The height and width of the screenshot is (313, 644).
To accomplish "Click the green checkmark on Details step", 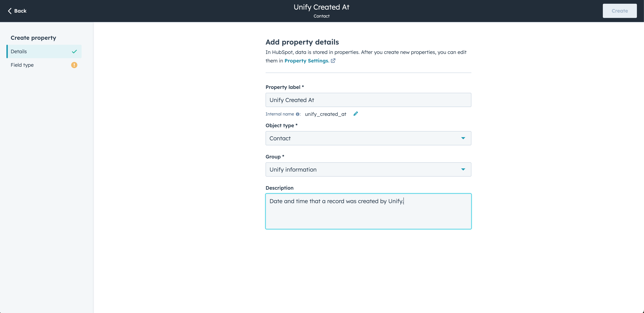I will tap(74, 51).
